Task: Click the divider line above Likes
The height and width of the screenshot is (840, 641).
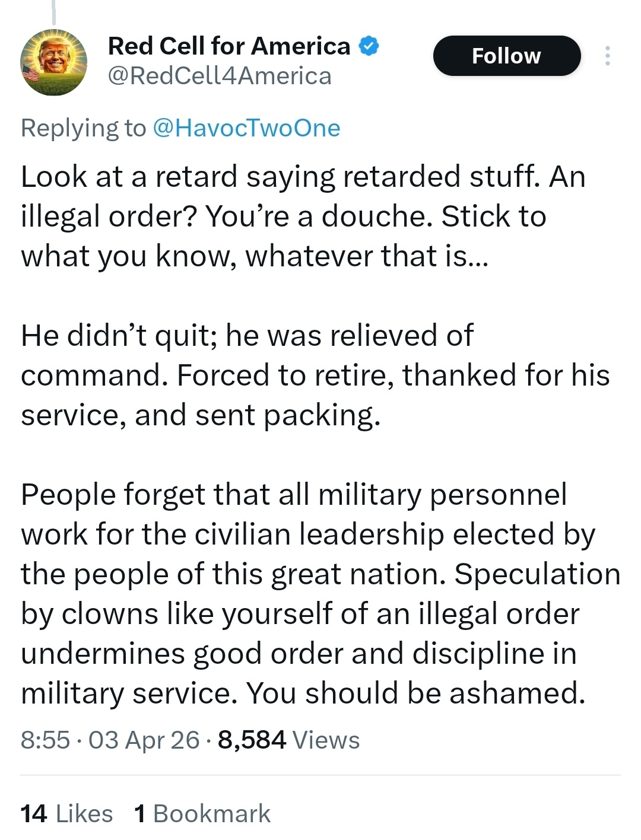Action: point(320,775)
